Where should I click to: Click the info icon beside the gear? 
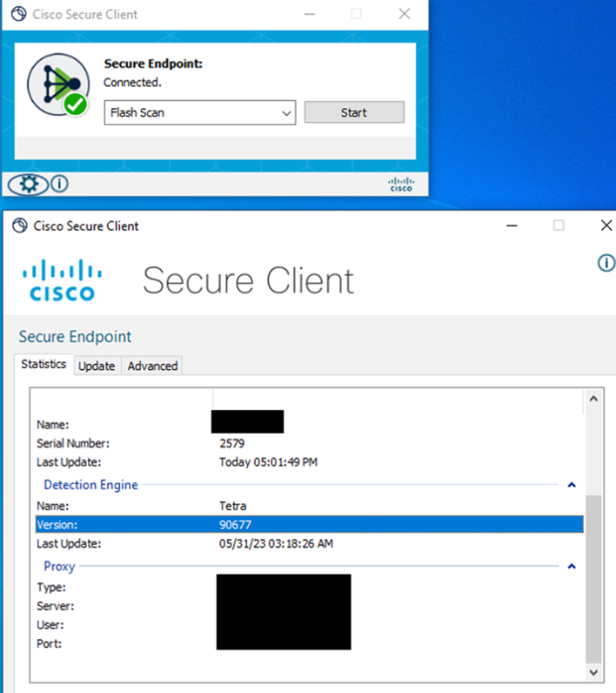(x=59, y=184)
